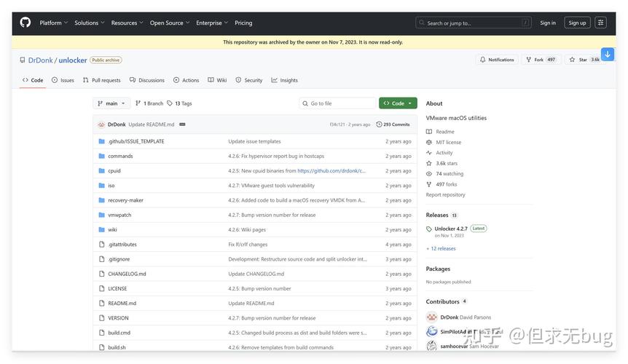Viewport: 628px width, 364px height.
Task: Switch to the Issues tab
Action: click(63, 80)
